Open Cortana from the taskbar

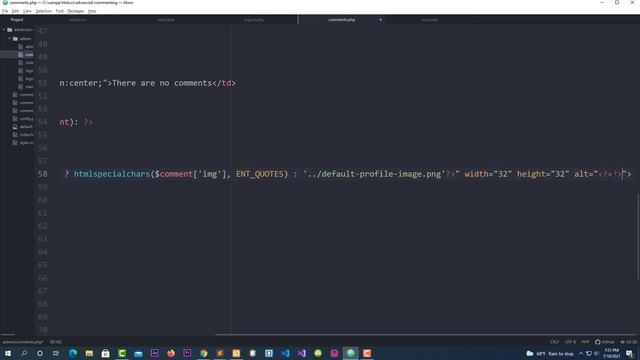[40, 353]
